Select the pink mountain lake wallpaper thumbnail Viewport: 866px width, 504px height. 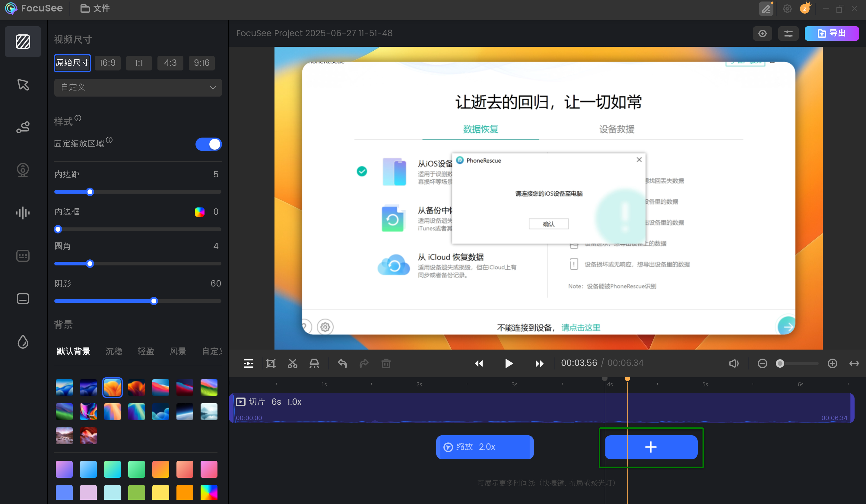click(x=64, y=436)
